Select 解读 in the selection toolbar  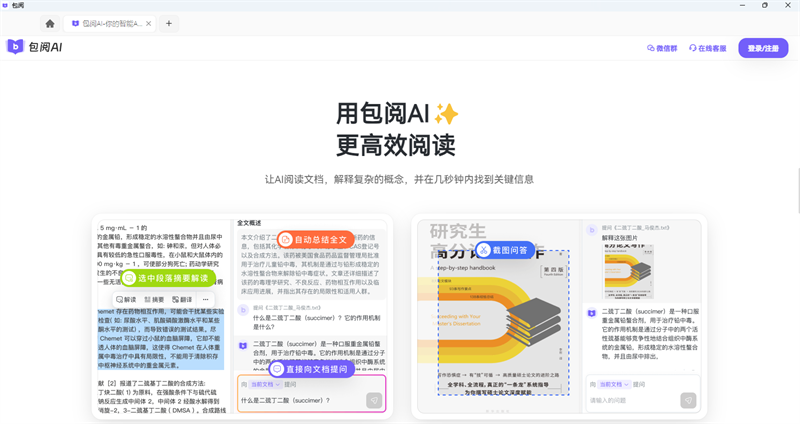126,300
